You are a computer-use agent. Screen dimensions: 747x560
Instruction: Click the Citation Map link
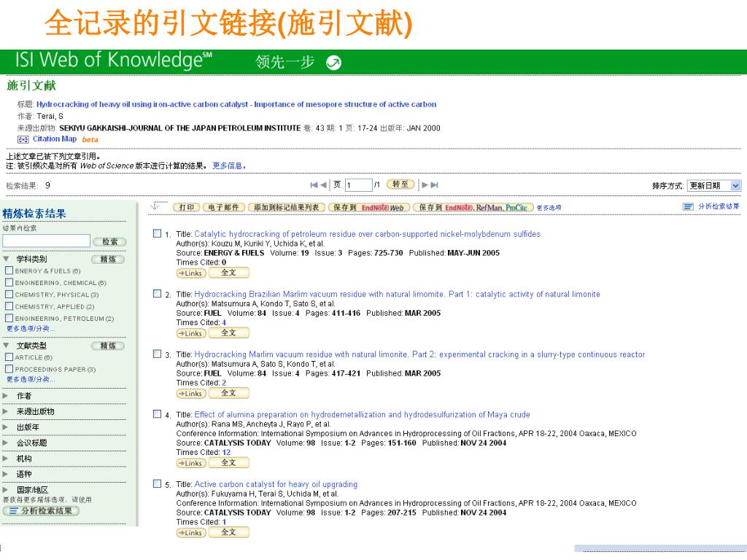point(55,139)
